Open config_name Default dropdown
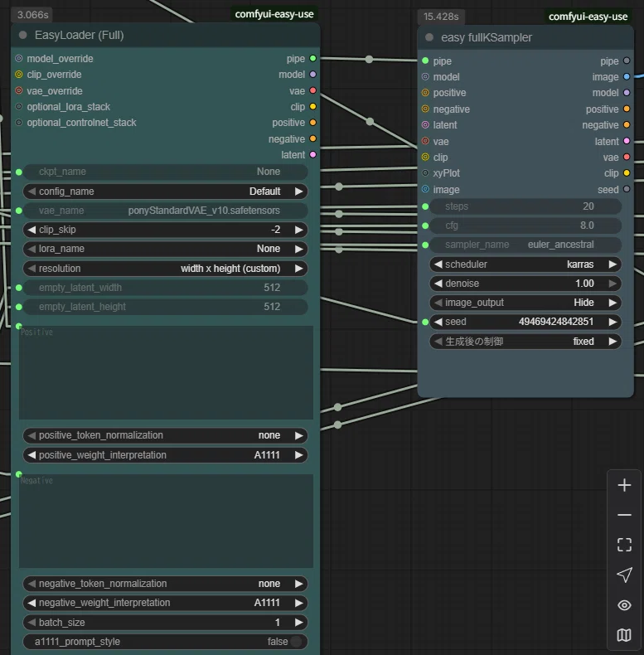Image resolution: width=644 pixels, height=655 pixels. click(x=166, y=192)
